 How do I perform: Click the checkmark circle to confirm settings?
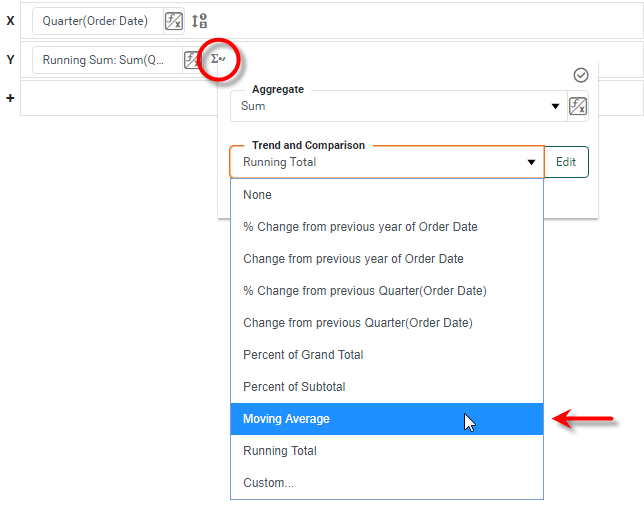[x=580, y=75]
